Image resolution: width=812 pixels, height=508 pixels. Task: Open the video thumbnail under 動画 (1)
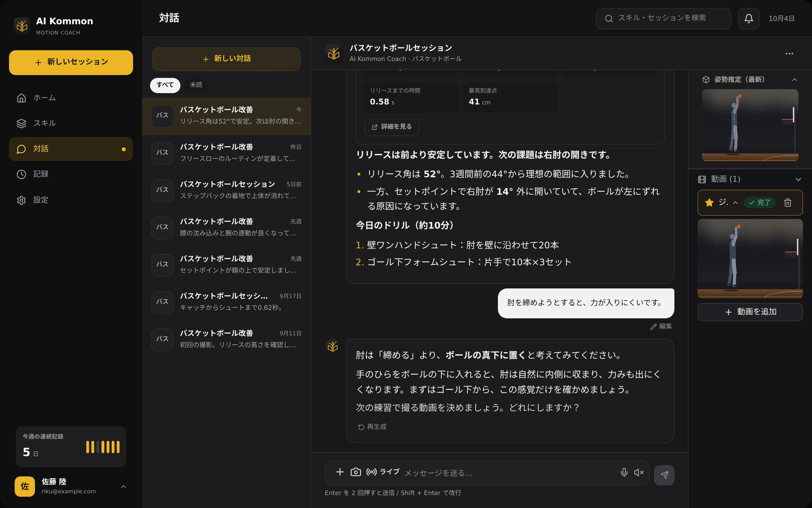[750, 259]
